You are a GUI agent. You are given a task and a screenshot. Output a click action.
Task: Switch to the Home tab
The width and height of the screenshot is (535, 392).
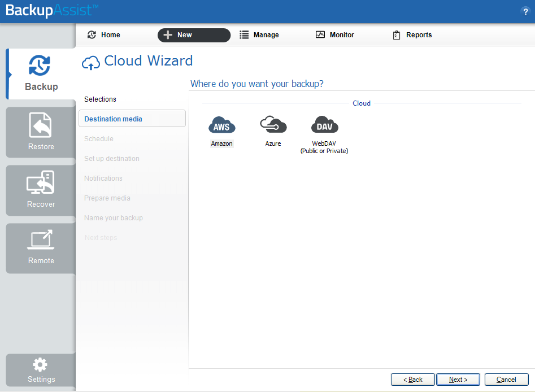pyautogui.click(x=104, y=35)
